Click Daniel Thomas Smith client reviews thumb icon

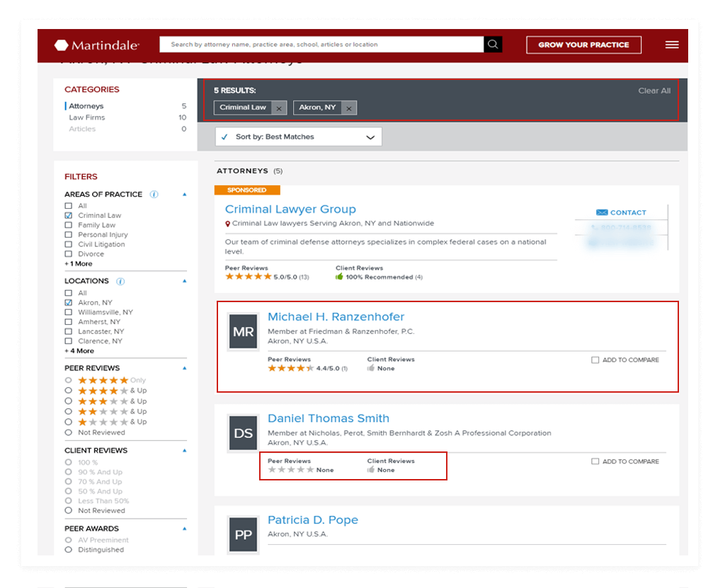(370, 469)
